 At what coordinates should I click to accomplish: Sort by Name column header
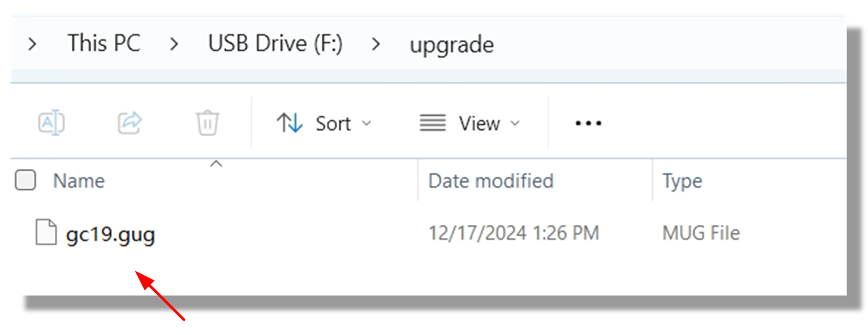point(79,181)
